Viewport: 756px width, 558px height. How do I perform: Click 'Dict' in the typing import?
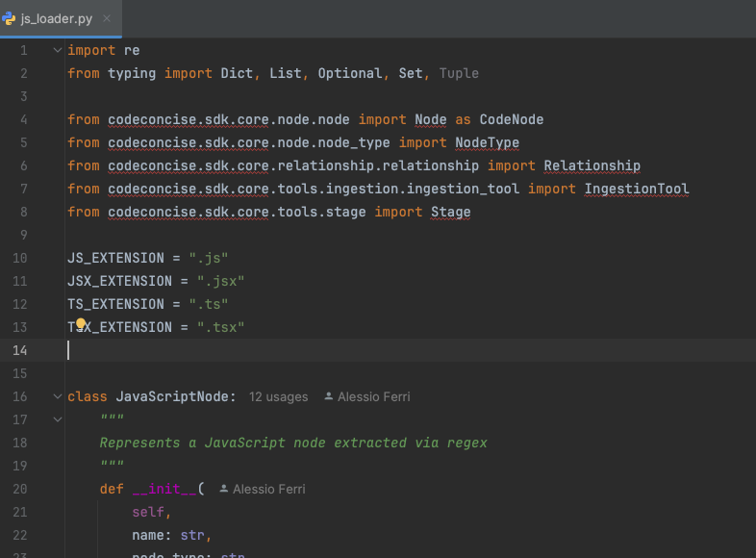pyautogui.click(x=237, y=73)
